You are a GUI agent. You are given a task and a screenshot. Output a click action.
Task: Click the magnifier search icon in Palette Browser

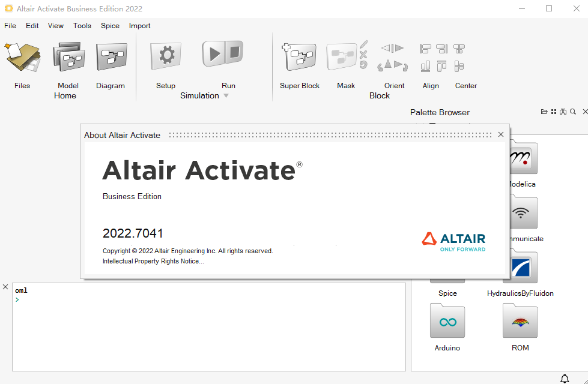click(x=572, y=112)
